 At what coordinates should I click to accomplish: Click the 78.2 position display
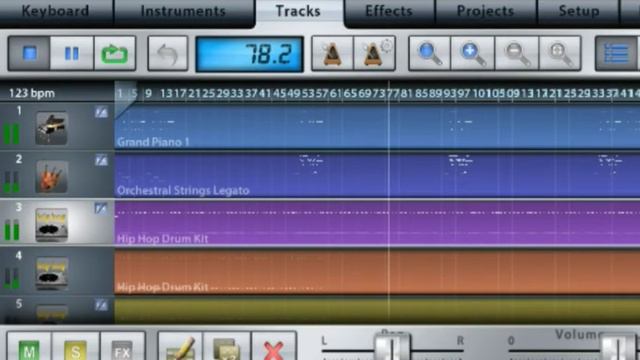click(x=249, y=54)
